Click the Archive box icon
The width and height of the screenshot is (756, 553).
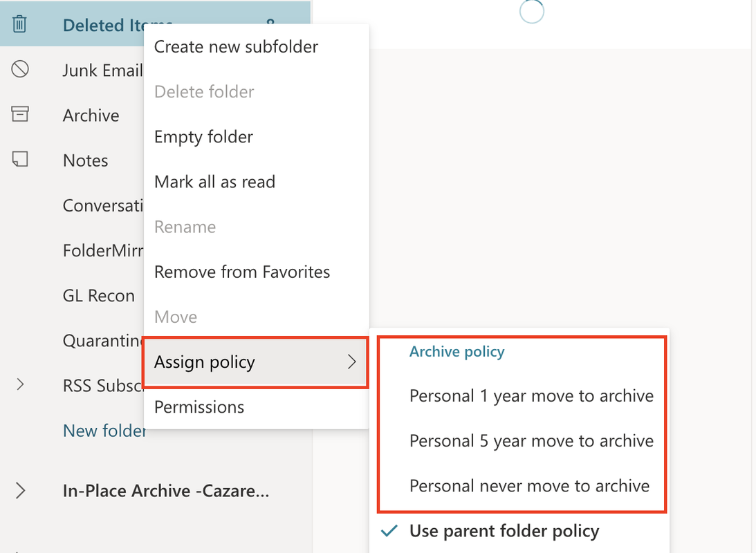click(20, 115)
